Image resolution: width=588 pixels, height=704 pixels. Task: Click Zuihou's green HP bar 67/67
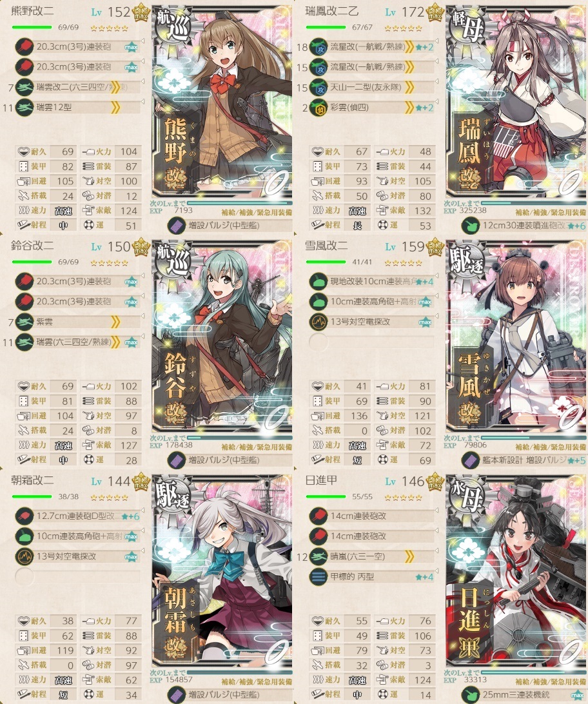point(326,27)
